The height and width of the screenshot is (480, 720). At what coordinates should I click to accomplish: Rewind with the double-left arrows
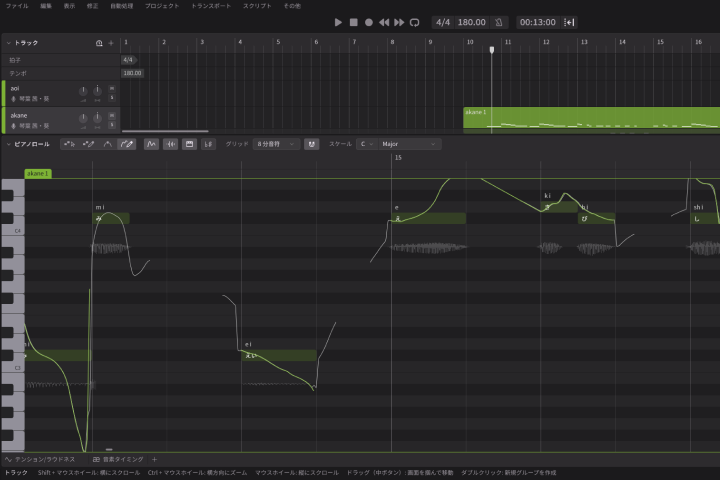tap(384, 22)
